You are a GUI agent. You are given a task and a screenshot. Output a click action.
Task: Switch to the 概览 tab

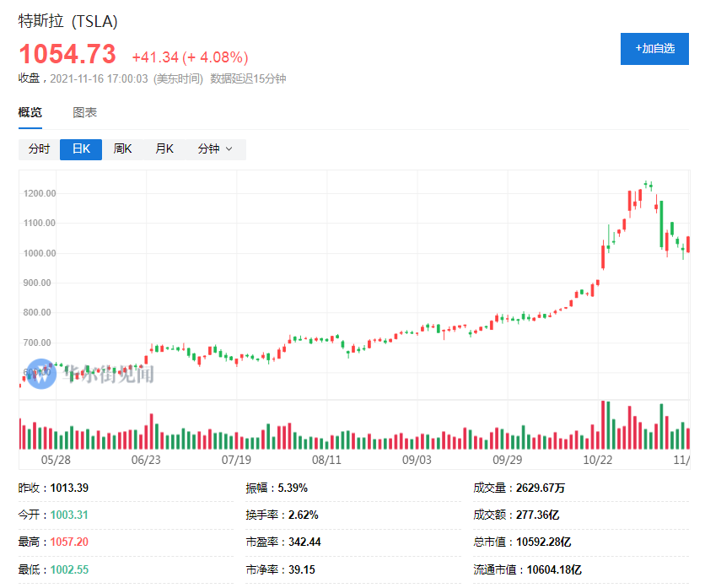click(30, 112)
